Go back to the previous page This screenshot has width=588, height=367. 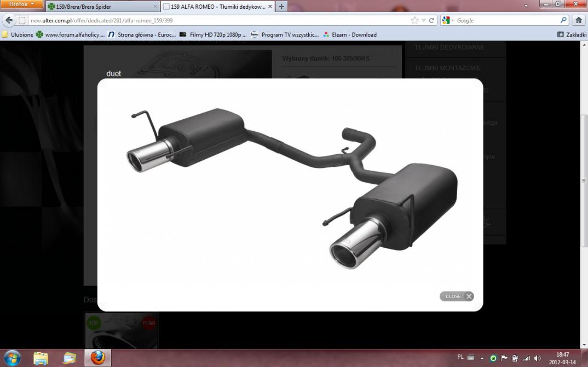[x=9, y=20]
